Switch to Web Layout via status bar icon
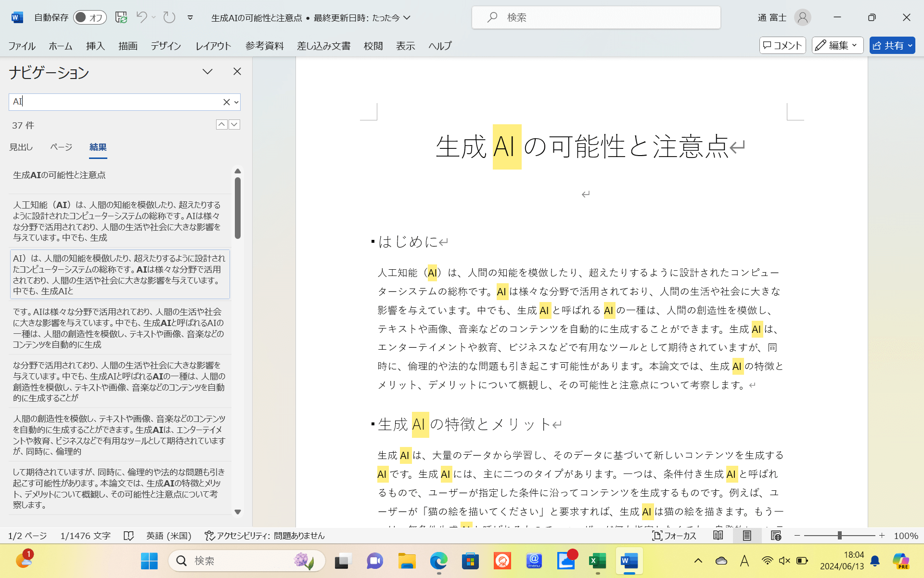This screenshot has width=924, height=578. (775, 535)
